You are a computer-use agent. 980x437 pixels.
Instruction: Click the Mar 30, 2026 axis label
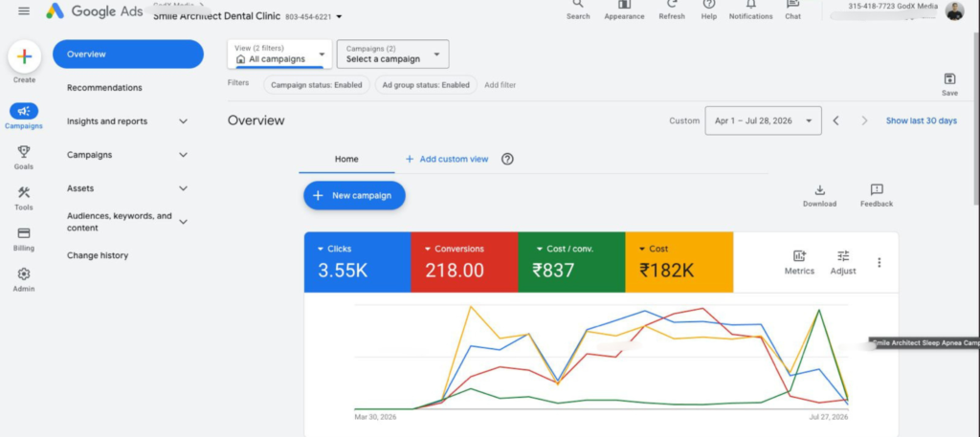[375, 416]
